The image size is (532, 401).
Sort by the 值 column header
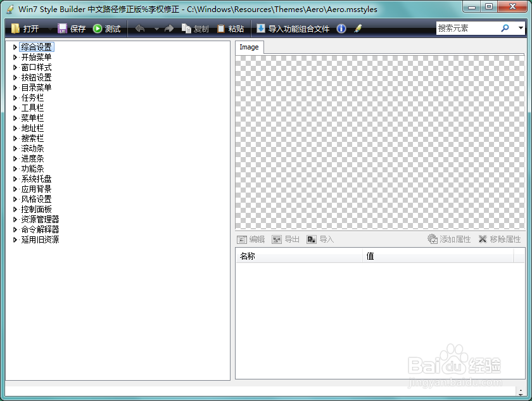tap(438, 256)
